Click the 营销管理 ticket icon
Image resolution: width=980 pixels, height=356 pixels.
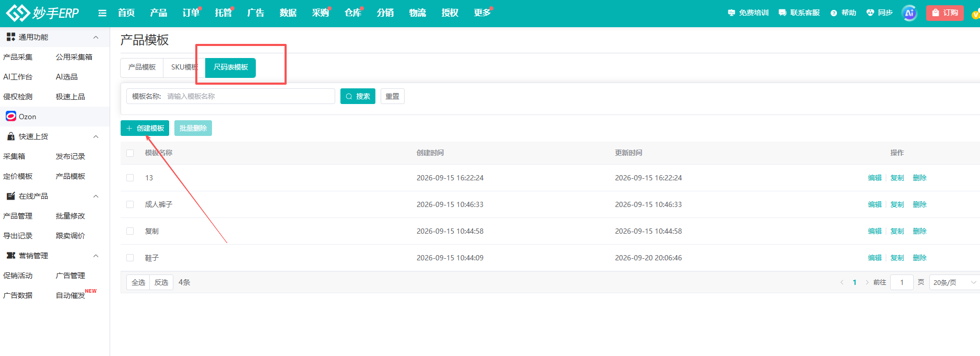pos(10,256)
